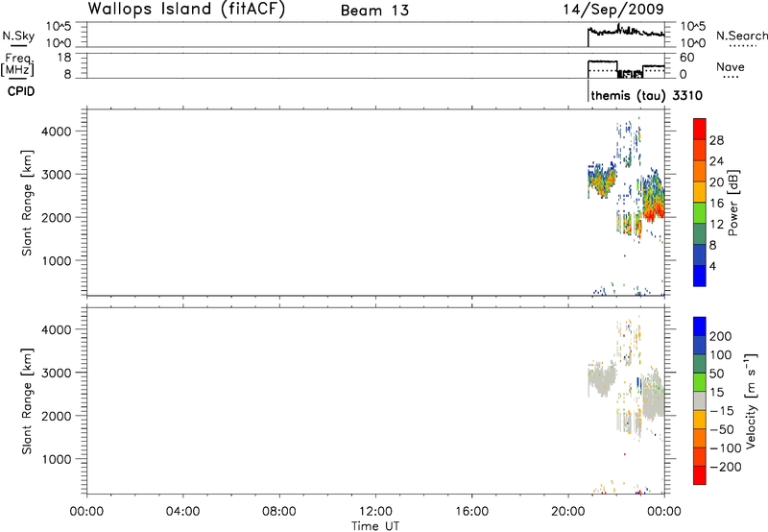Screen dimensions: 768x532
Task: Click the gray Velocity colorbar segment
Action: pos(700,400)
